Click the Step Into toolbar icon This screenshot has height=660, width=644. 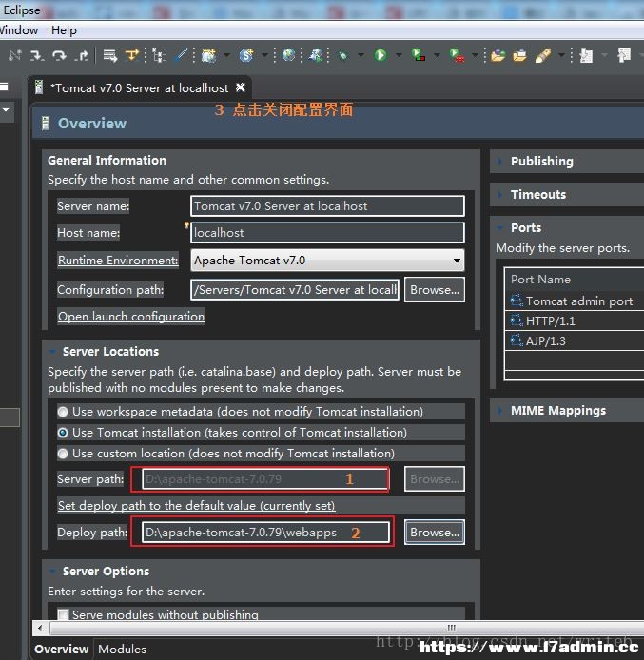point(37,55)
